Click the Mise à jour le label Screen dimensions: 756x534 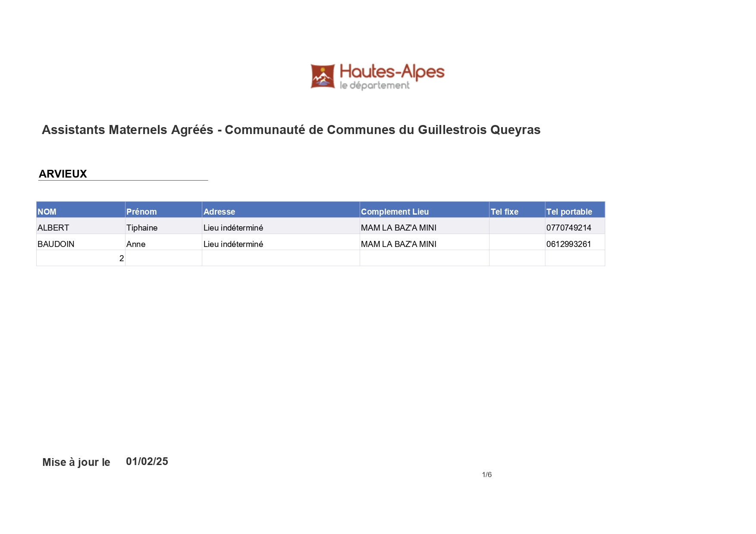click(76, 462)
